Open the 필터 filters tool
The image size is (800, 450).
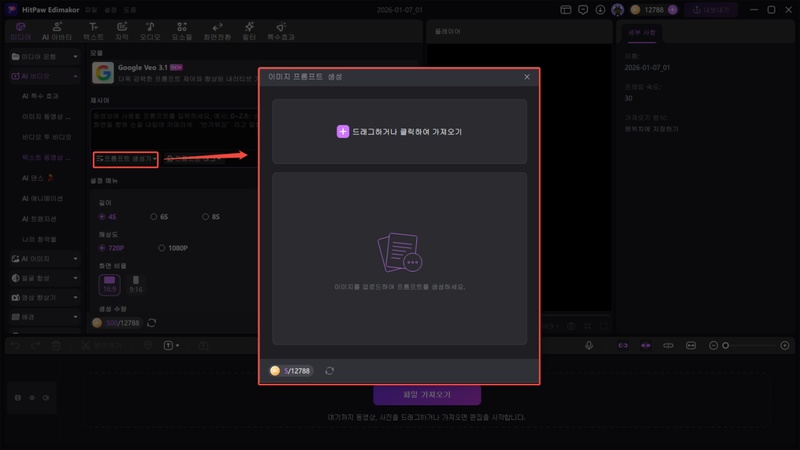[249, 31]
